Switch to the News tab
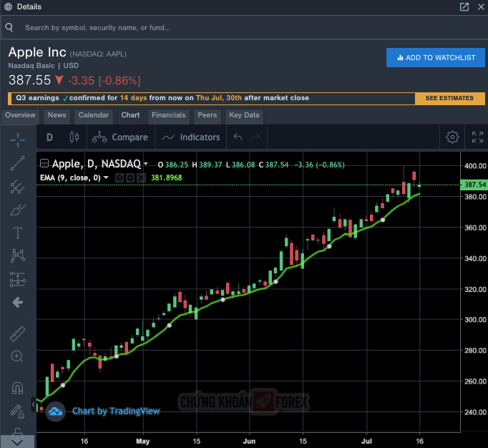Viewport: 488px width, 448px height. tap(57, 115)
